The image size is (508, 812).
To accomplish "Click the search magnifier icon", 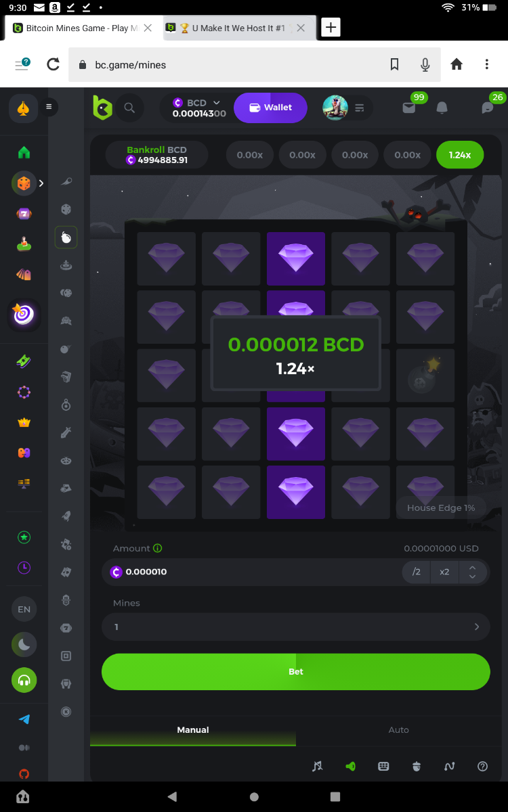I will pyautogui.click(x=129, y=108).
